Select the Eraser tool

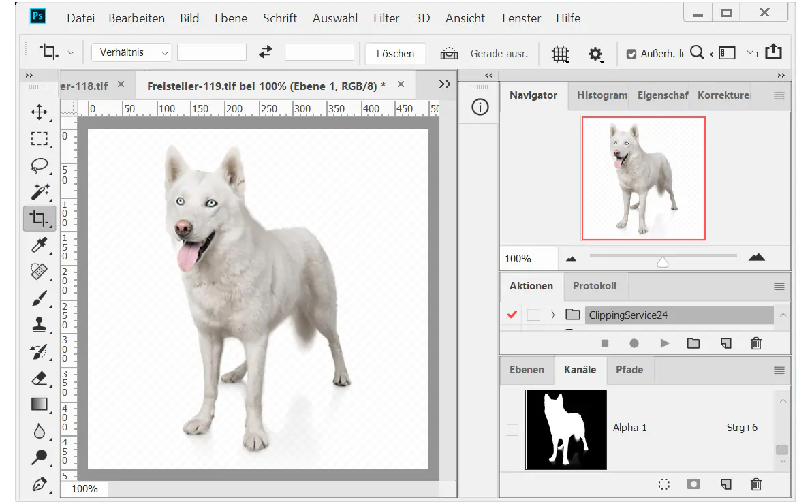40,378
